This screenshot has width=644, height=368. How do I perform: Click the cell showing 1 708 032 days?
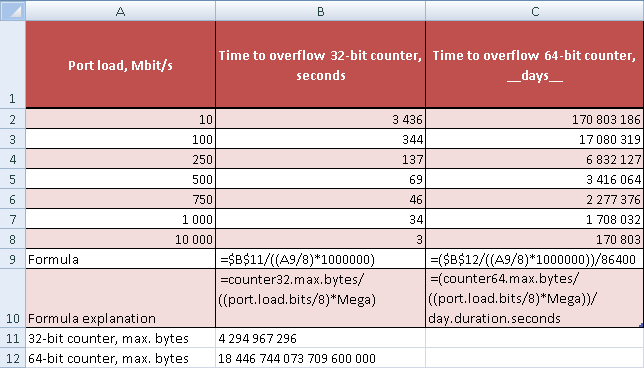(x=535, y=218)
